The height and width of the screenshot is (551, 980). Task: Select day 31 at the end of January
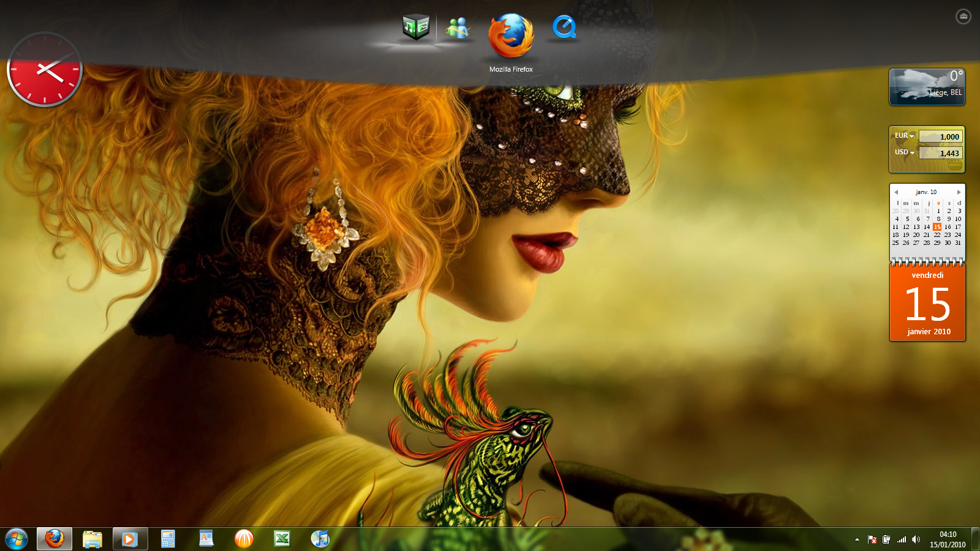958,243
